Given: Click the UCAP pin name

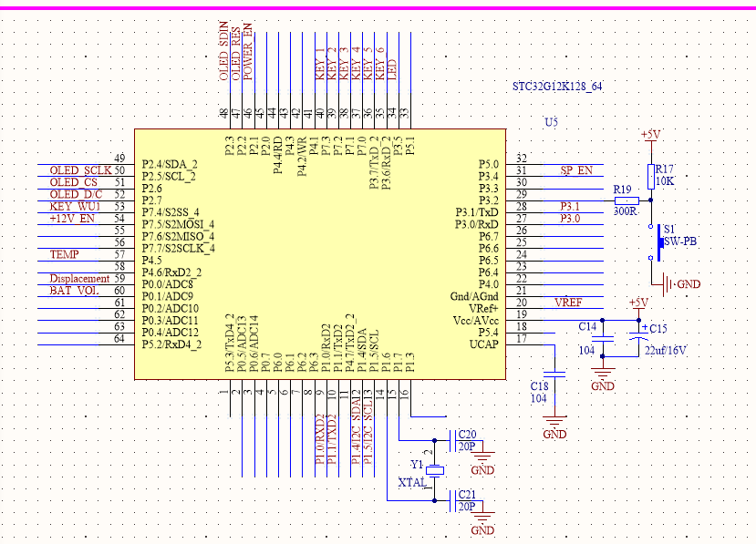Looking at the screenshot, I should coord(484,344).
